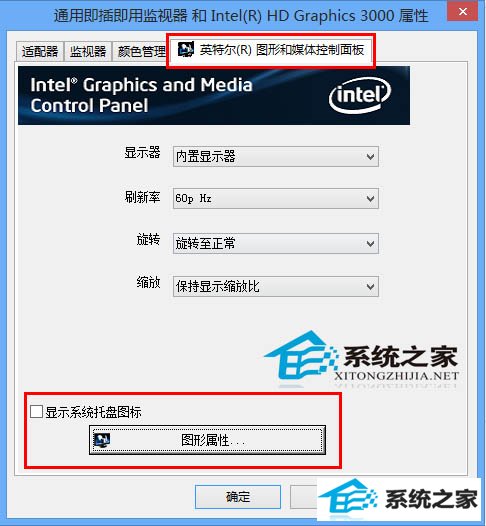Image resolution: width=486 pixels, height=526 pixels.
Task: Click the Intel tab's monitor icon
Action: [185, 50]
